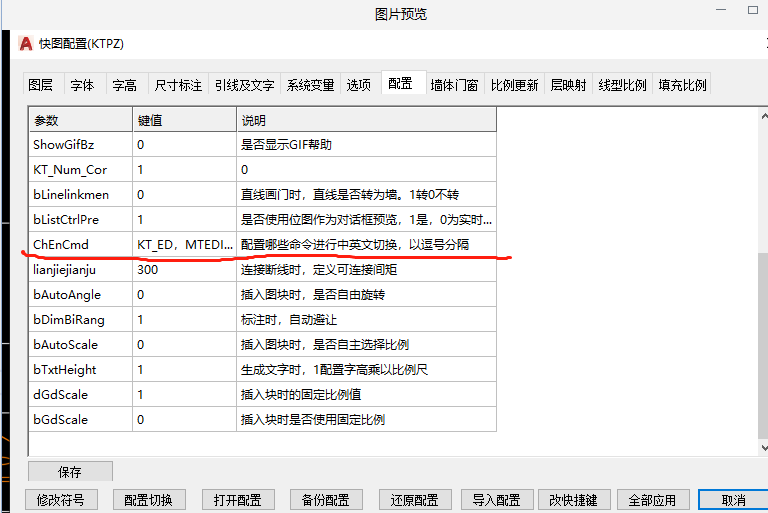Image resolution: width=768 pixels, height=513 pixels.
Task: Open the 墙体门窗 tab
Action: [454, 86]
